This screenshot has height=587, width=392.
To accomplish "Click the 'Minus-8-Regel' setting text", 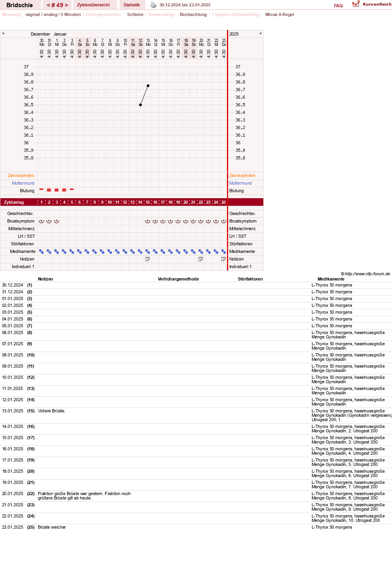I will 279,14.
